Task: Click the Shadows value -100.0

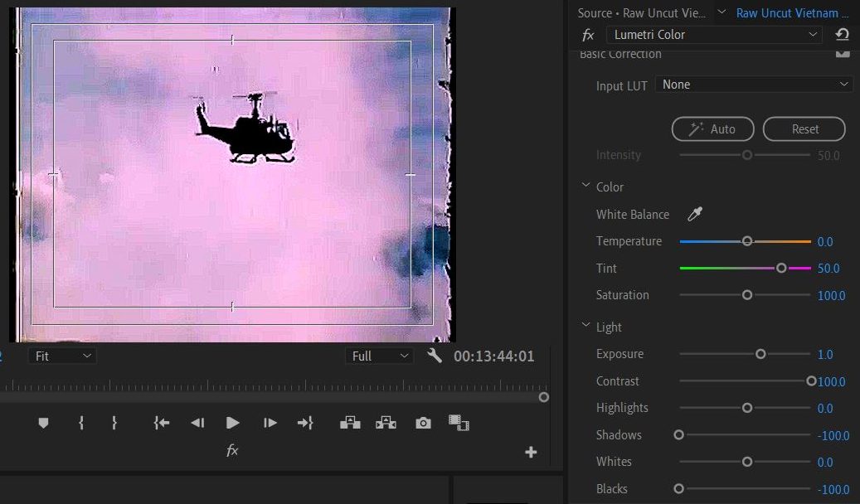Action: (x=833, y=435)
